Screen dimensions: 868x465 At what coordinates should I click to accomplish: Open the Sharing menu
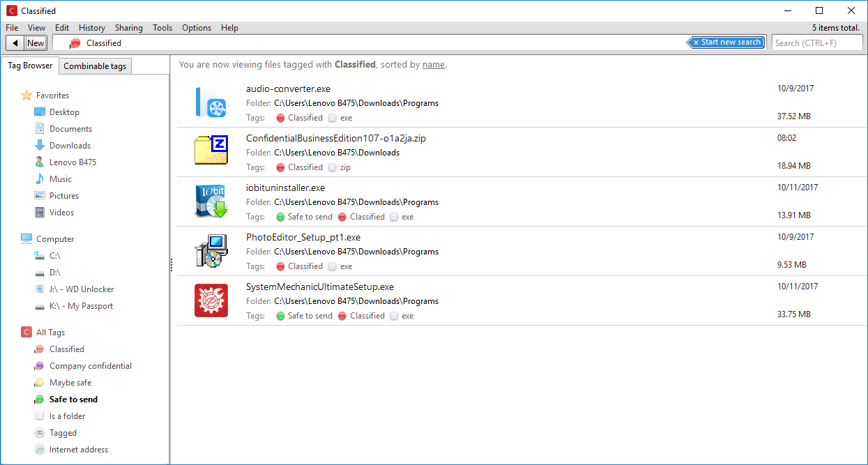[x=128, y=28]
